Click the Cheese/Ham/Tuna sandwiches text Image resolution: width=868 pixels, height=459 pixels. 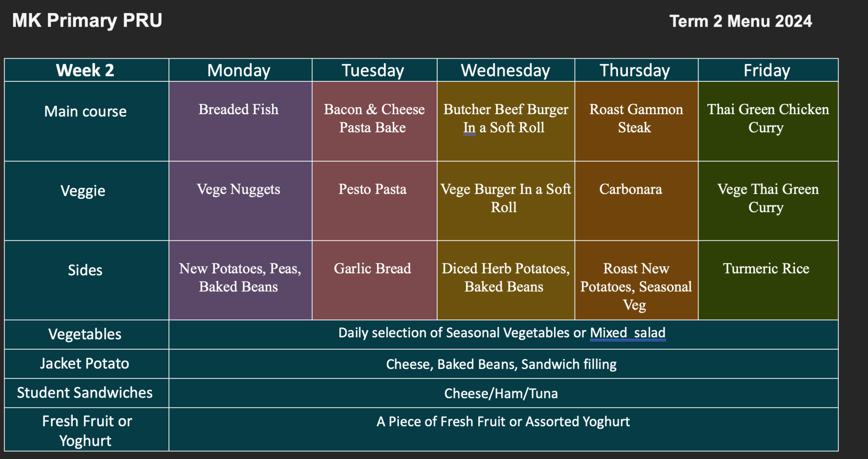501,393
